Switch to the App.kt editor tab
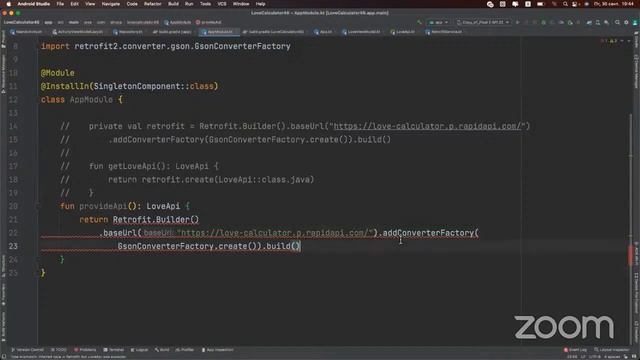Screen dimensions: 640x360 [x=323, y=31]
